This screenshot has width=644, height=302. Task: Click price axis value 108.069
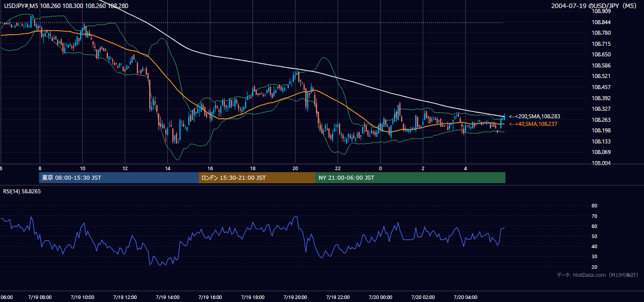tap(601, 152)
